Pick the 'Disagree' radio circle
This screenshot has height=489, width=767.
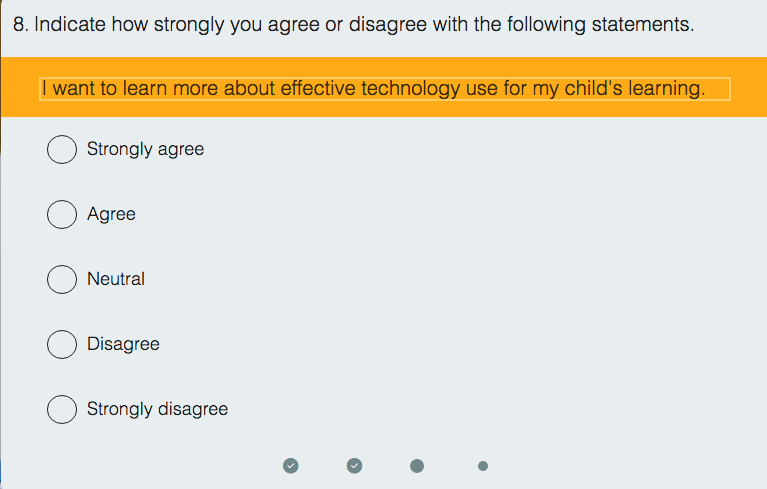coord(62,344)
